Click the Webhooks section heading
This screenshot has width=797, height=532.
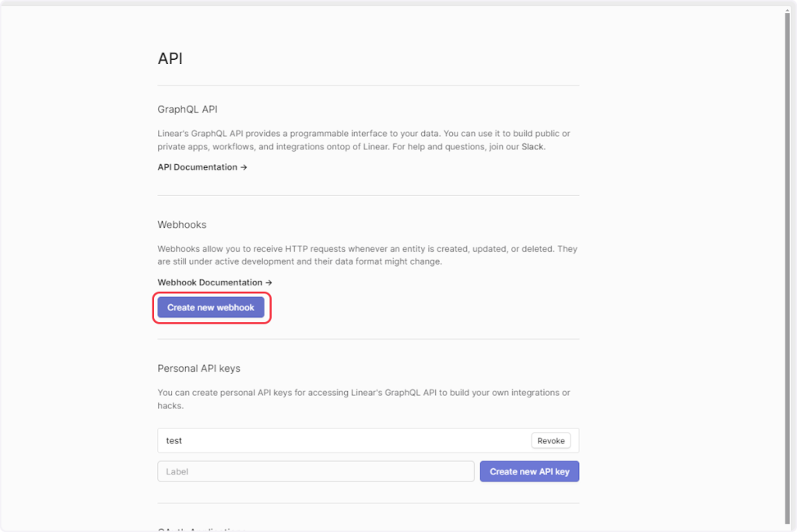point(182,224)
